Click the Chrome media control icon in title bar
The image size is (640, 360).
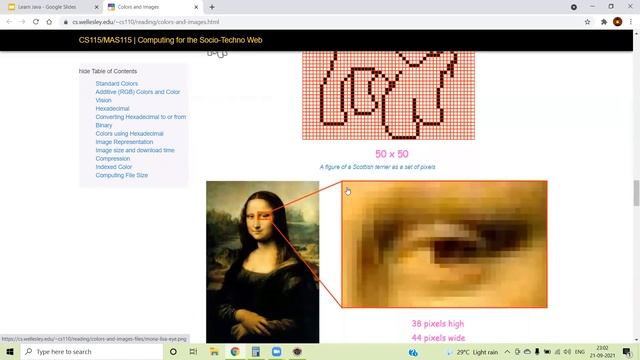(x=574, y=7)
